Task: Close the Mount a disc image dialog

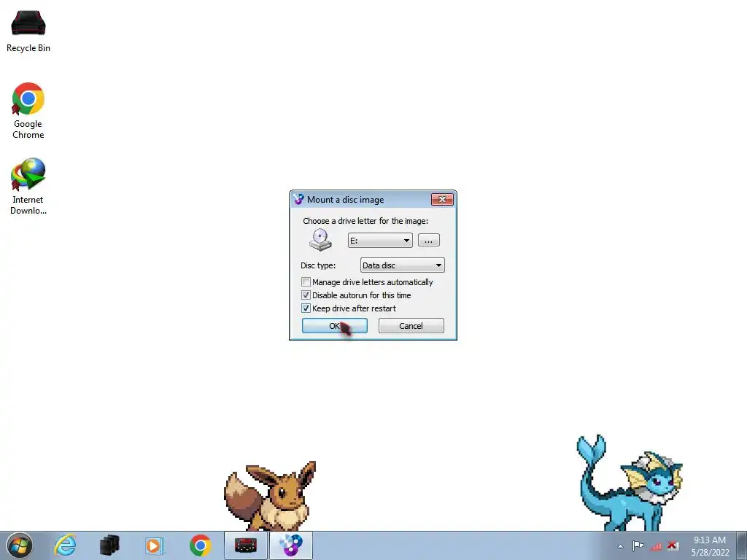Action: tap(442, 200)
